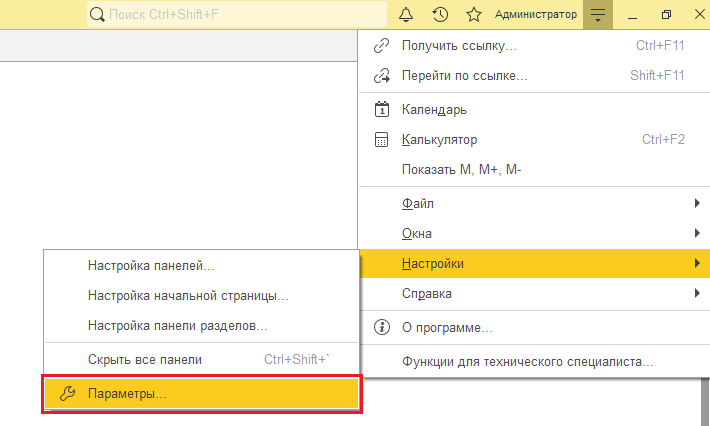Open Параметры from the submenu
710x426 pixels.
click(x=201, y=393)
